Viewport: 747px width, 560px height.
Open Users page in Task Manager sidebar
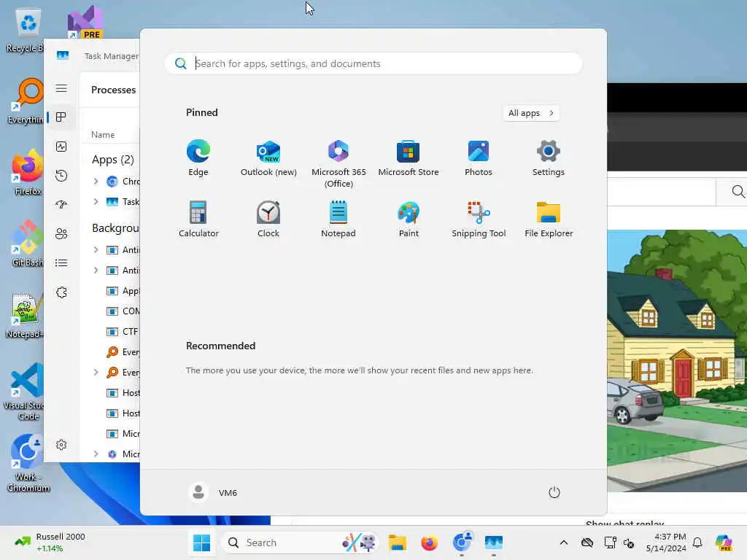(x=61, y=234)
